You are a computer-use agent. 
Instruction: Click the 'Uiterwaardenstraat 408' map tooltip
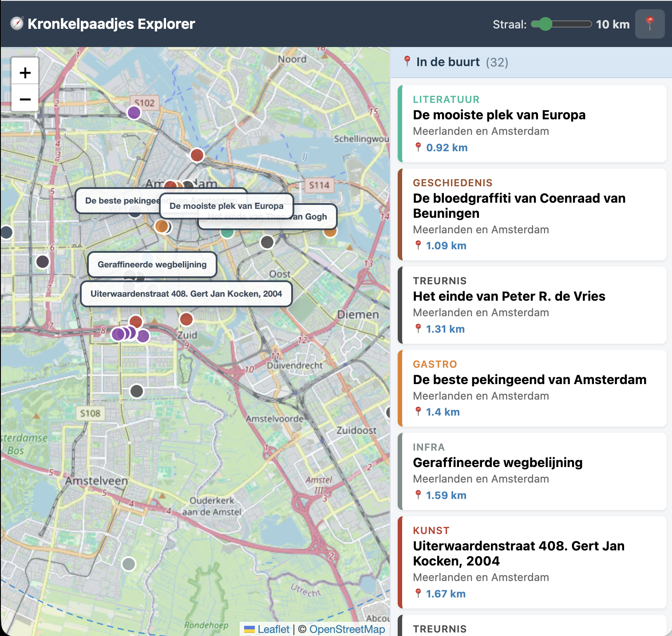pyautogui.click(x=186, y=294)
